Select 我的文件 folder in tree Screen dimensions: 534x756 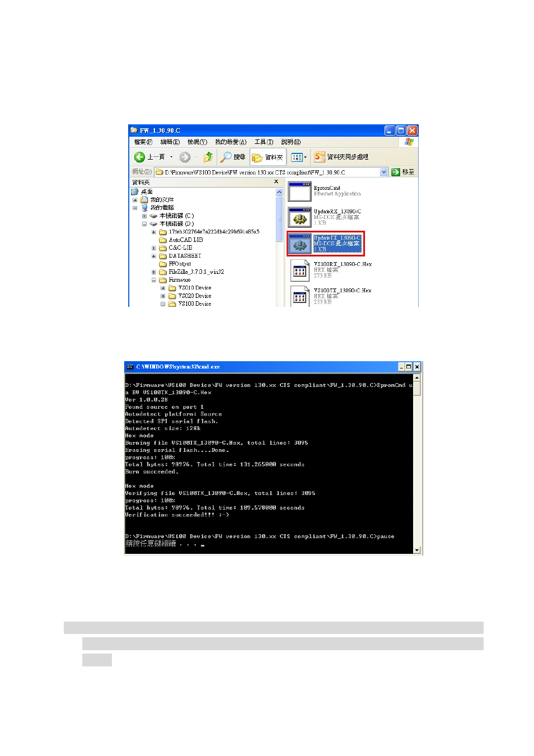162,200
